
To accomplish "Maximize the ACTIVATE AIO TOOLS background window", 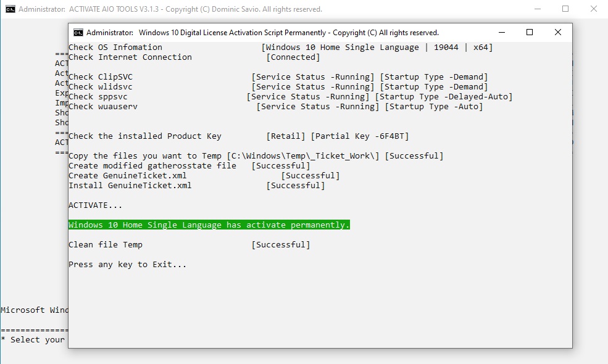I will [x=565, y=9].
